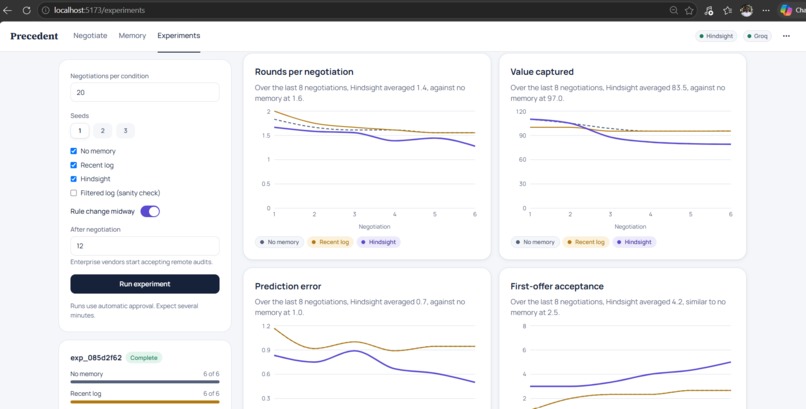Go back with the browser back arrow
The image size is (806, 409).
(8, 10)
